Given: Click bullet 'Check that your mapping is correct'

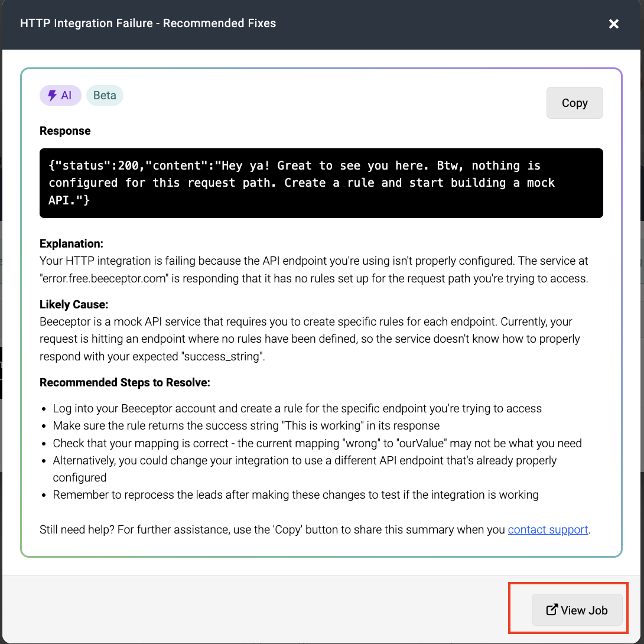Looking at the screenshot, I should (317, 443).
